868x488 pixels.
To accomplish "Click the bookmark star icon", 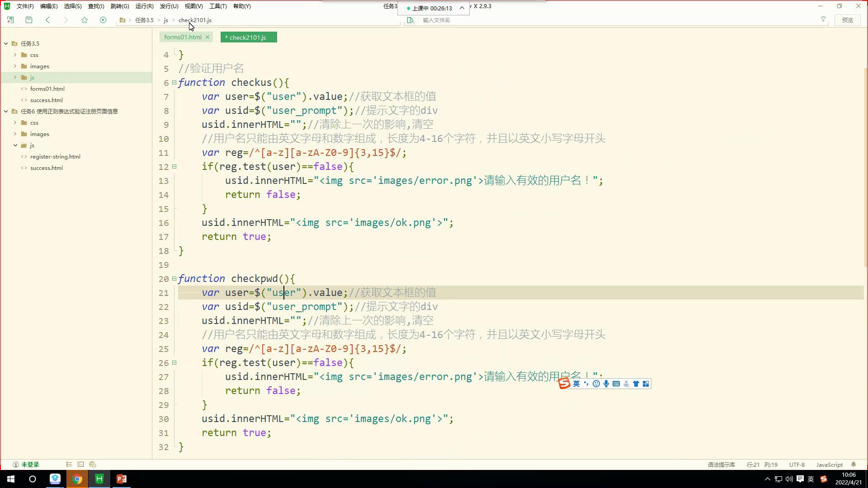I will click(85, 20).
